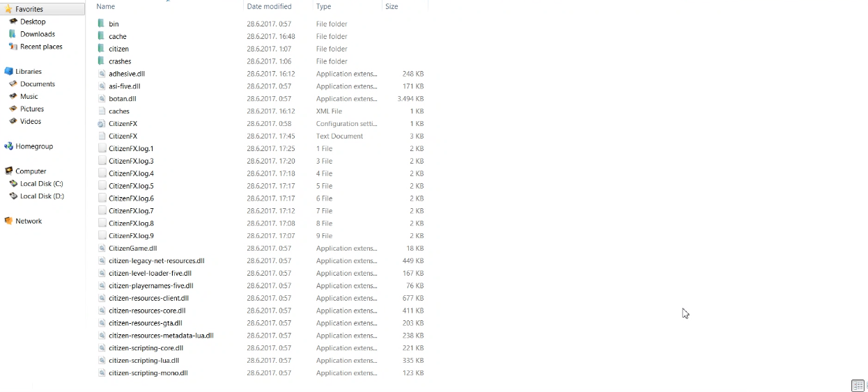Select Documents under Libraries
Image resolution: width=868 pixels, height=392 pixels.
[38, 84]
